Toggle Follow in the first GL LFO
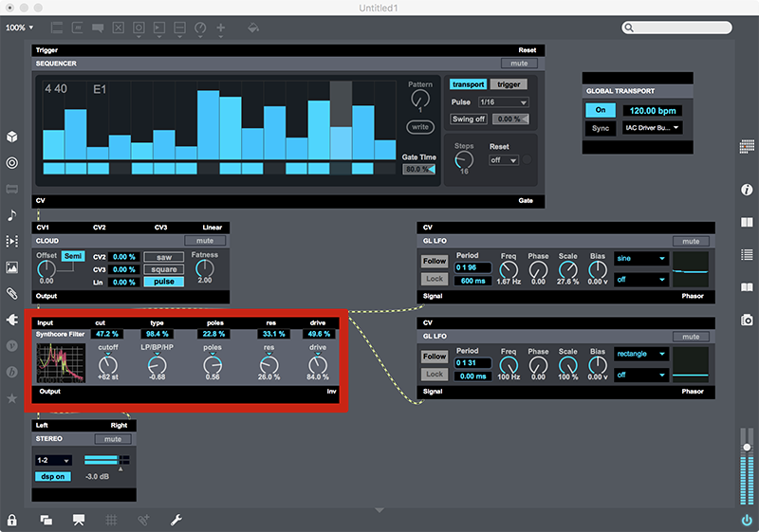 (x=435, y=261)
